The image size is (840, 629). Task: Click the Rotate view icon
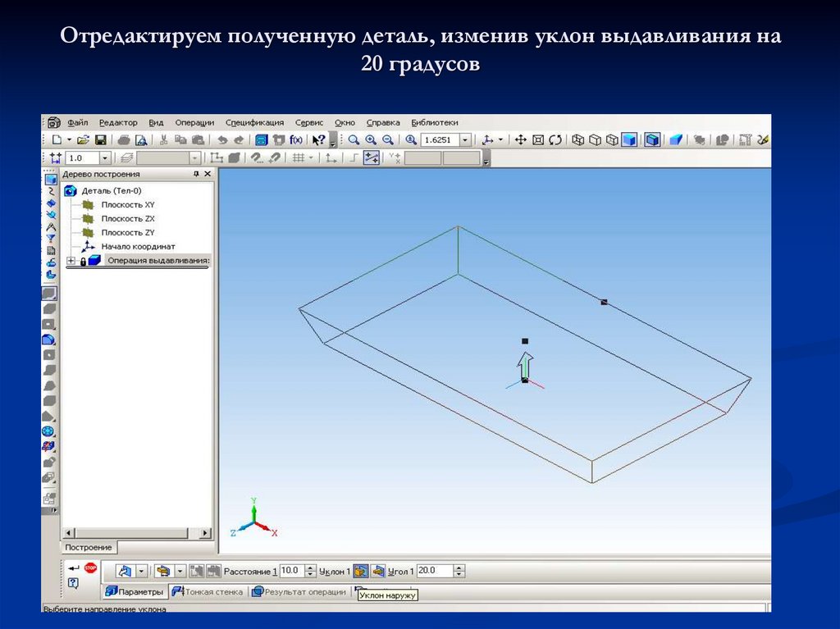point(555,140)
